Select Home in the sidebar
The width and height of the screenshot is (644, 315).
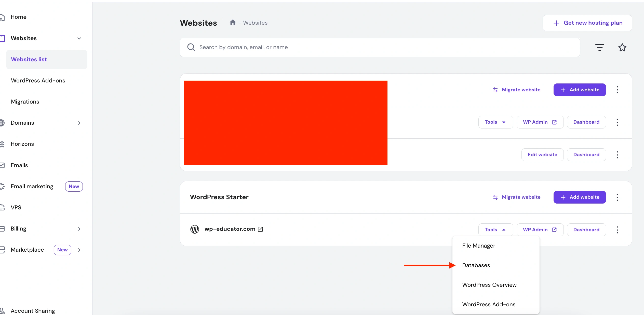tap(19, 17)
